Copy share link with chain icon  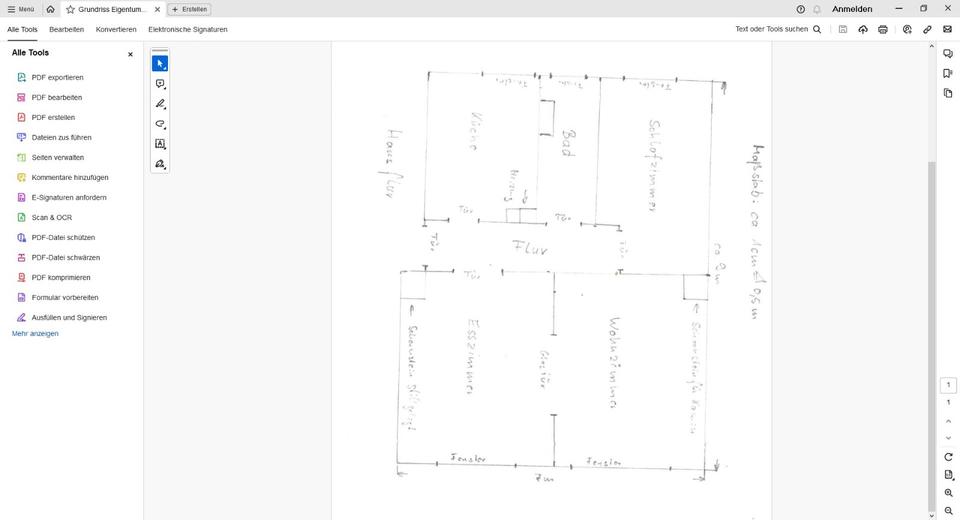coord(927,30)
